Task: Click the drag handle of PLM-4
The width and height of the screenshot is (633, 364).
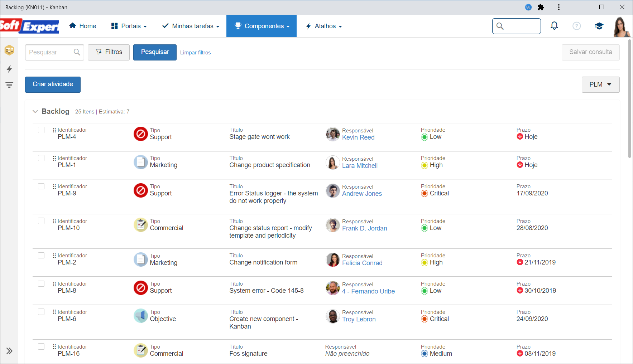Action: point(54,130)
